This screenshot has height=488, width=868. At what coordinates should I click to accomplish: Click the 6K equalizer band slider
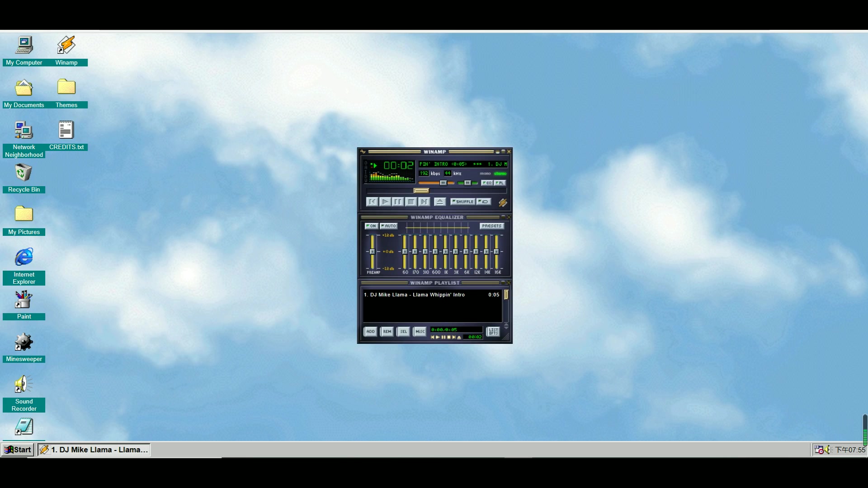[x=466, y=252]
